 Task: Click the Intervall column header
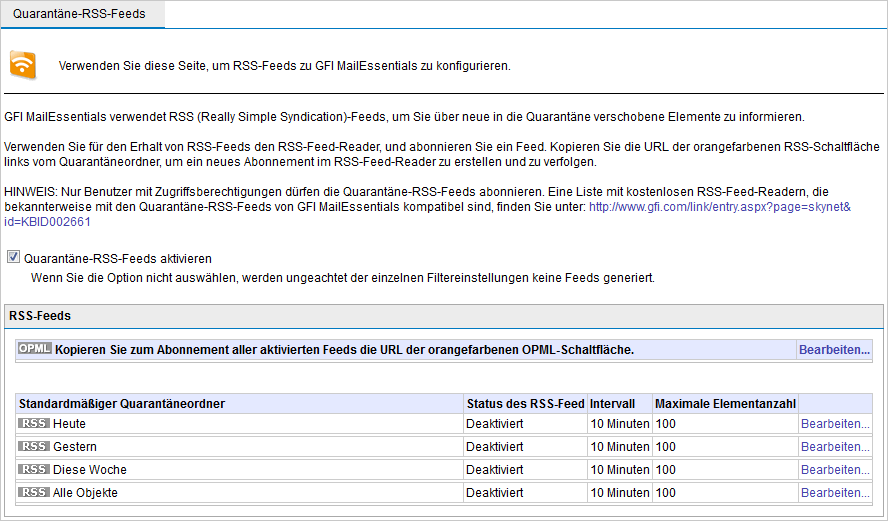pyautogui.click(x=612, y=404)
